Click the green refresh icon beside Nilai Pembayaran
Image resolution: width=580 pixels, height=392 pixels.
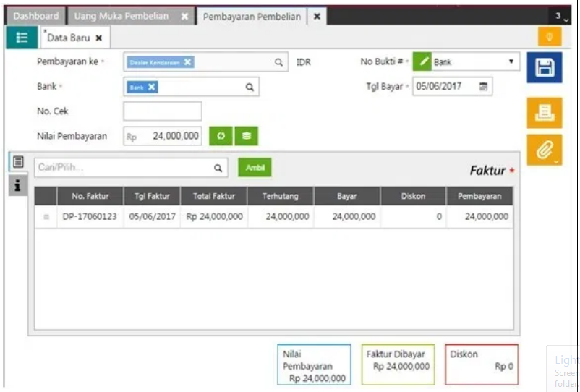pyautogui.click(x=221, y=136)
